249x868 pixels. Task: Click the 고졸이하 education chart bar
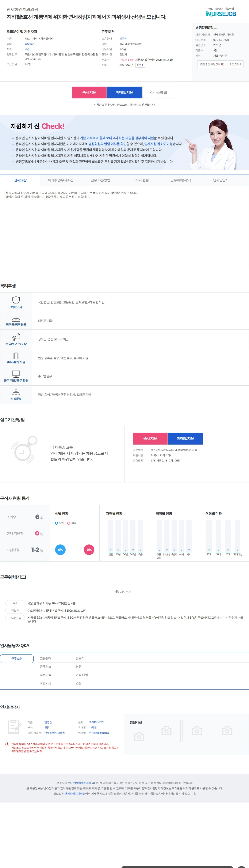[x=159, y=536]
